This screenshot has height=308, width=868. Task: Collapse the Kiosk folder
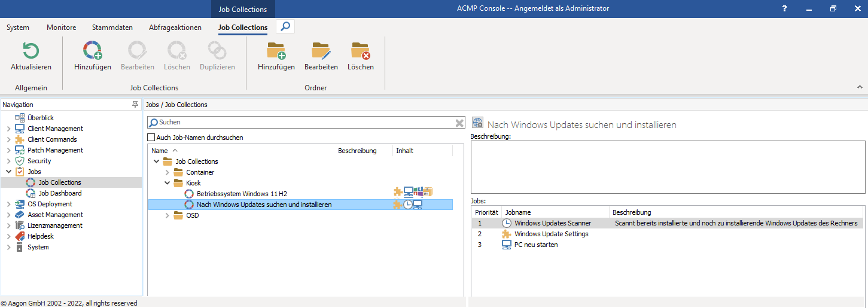tap(167, 183)
